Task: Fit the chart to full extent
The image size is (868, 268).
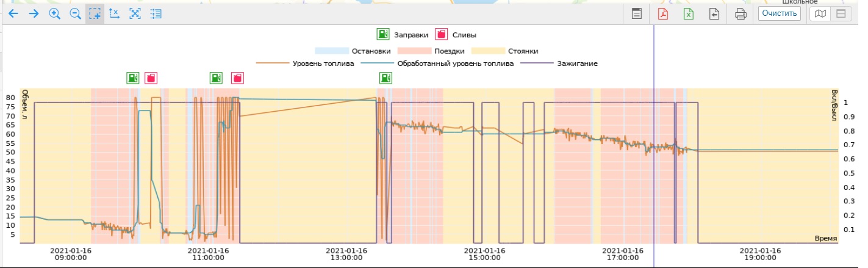Action: coord(135,13)
